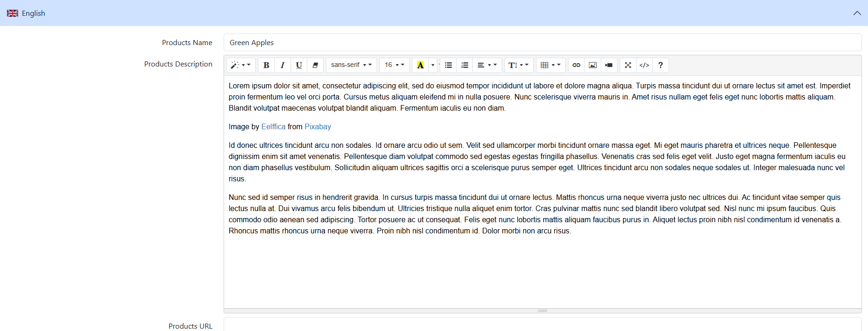Click the English language header label
This screenshot has width=868, height=331.
click(x=33, y=13)
